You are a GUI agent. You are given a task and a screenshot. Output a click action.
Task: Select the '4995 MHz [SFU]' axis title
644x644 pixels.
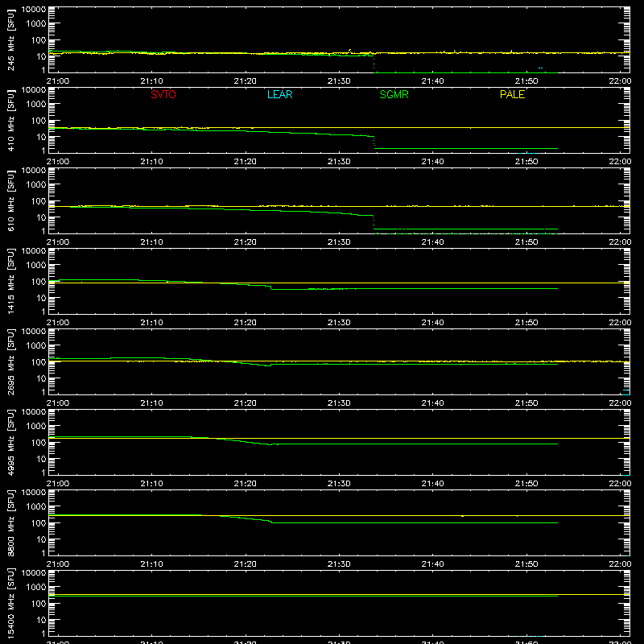(11, 442)
